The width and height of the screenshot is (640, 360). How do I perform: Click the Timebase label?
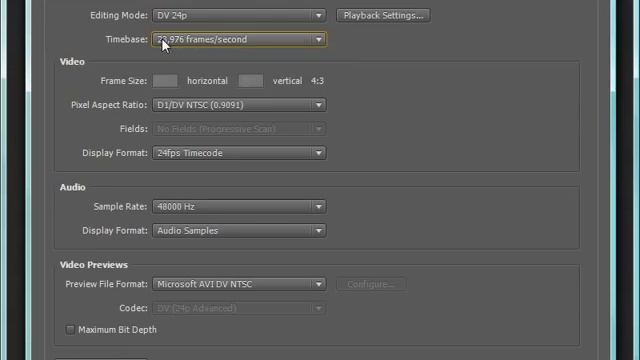(x=127, y=40)
